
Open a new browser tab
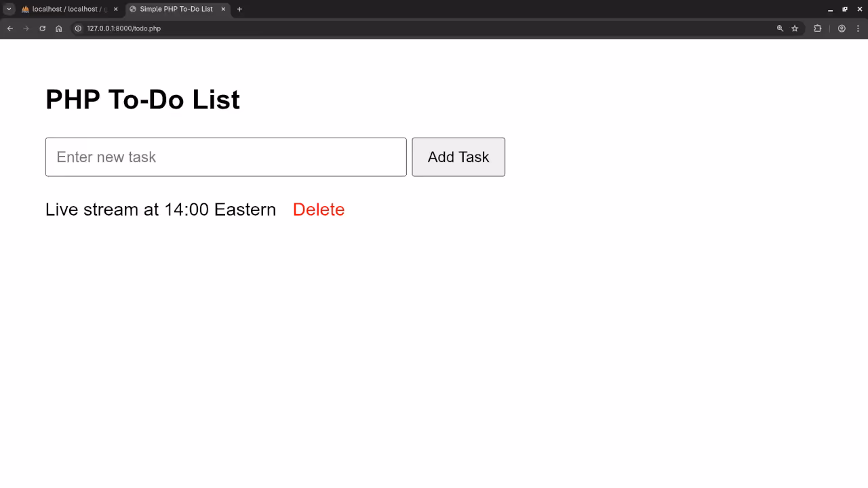click(x=239, y=9)
